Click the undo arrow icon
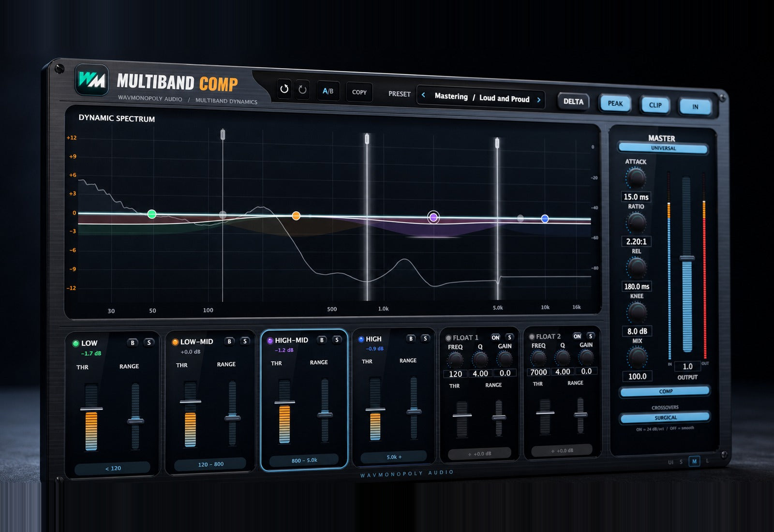 [284, 89]
